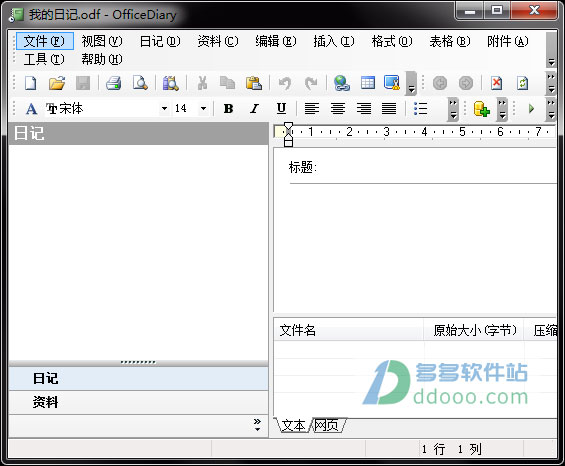Click the monitor screen capture icon
The image size is (565, 466).
pos(392,83)
